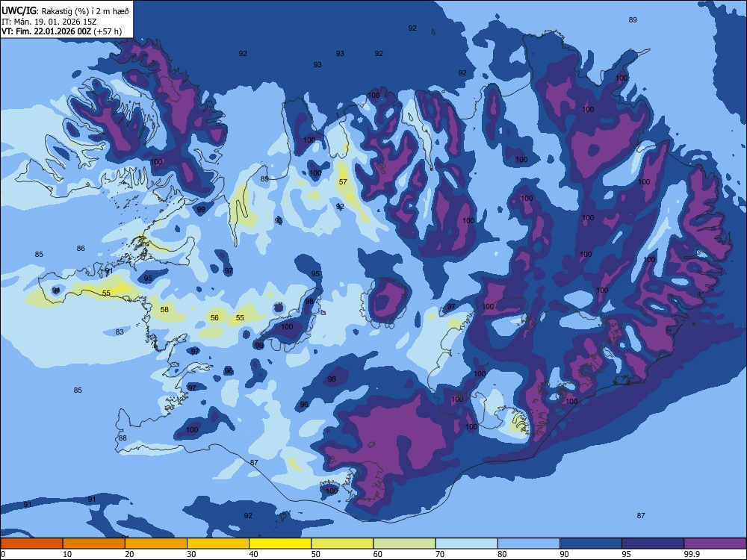Click the bright yellow 40–50 legend swatch
The height and width of the screenshot is (560, 747).
click(280, 544)
